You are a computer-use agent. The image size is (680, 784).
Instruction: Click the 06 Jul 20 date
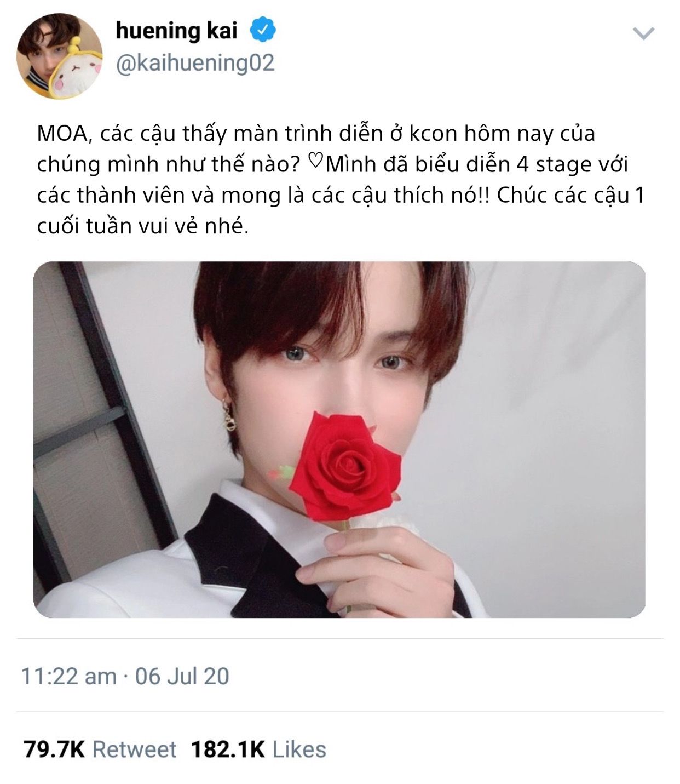pos(182,676)
